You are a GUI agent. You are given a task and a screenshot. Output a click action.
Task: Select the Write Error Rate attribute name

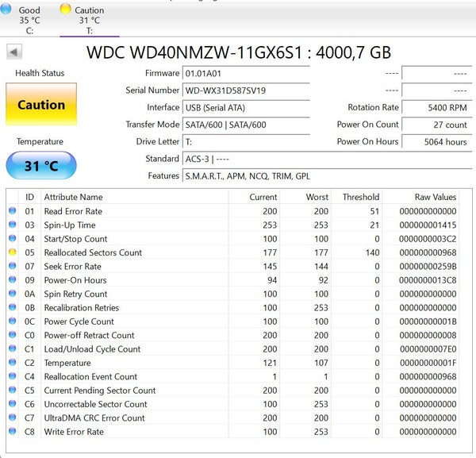click(x=74, y=432)
